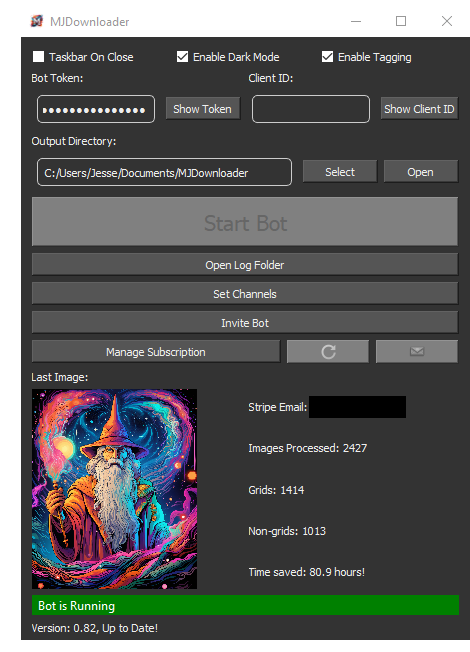
Task: Open the output directory folder
Action: (421, 172)
